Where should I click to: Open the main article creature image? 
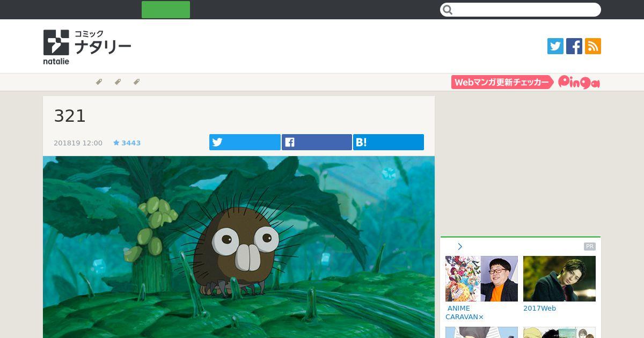(x=239, y=247)
